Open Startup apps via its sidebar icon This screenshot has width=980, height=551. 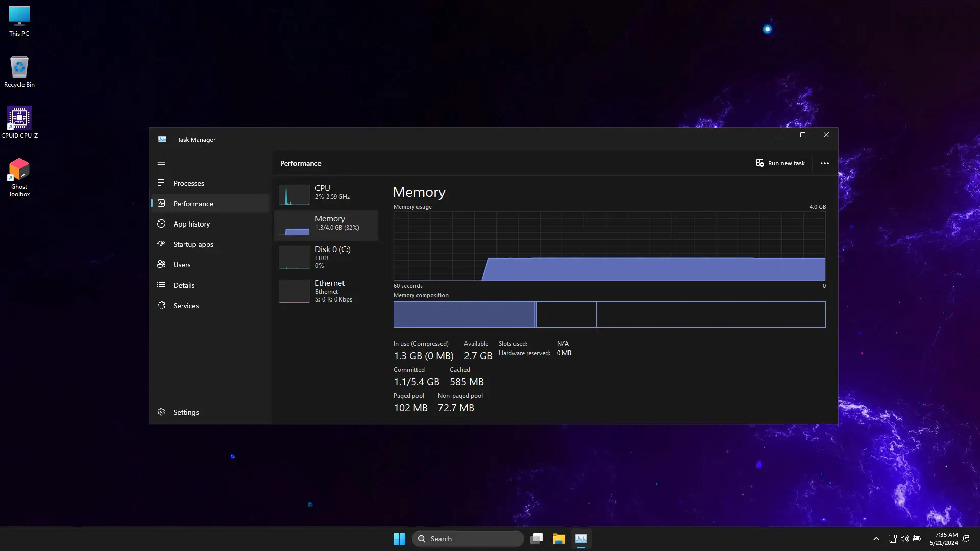pyautogui.click(x=160, y=244)
